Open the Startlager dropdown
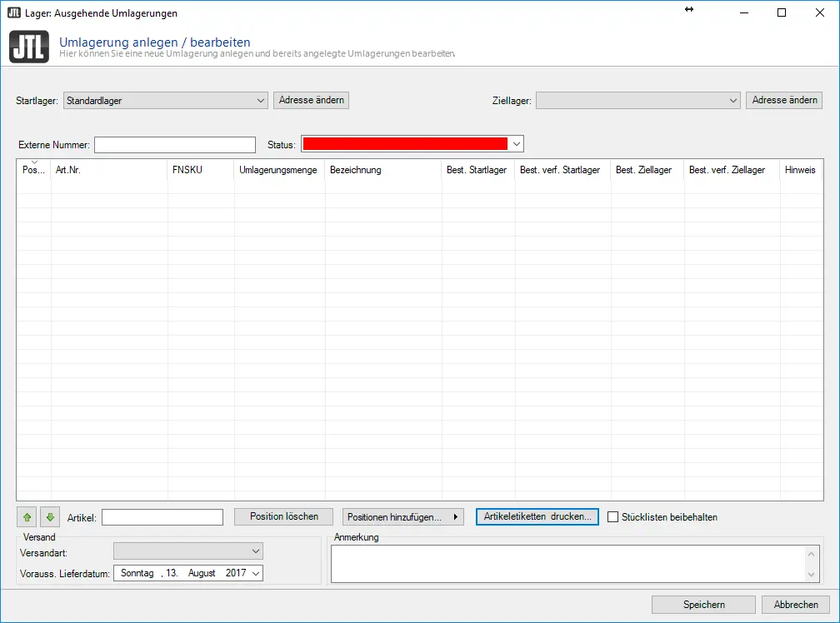The image size is (840, 623). [166, 101]
